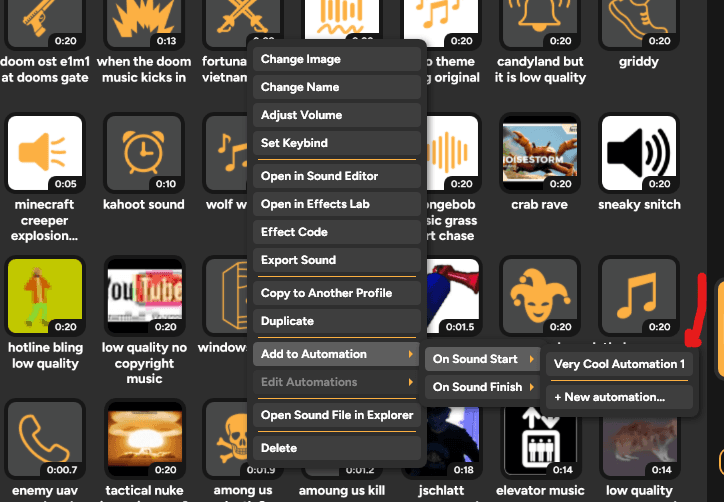This screenshot has height=502, width=724.
Task: Select Change Name menu entry
Action: click(337, 87)
